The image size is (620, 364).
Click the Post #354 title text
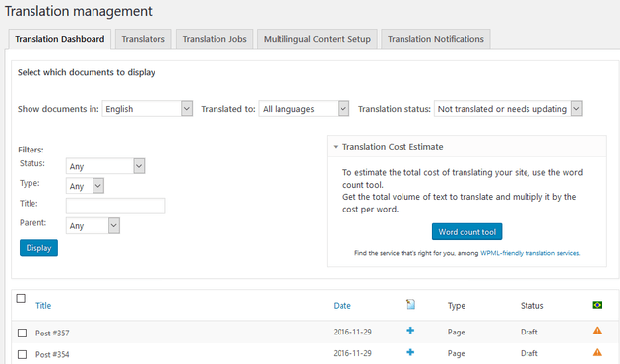point(52,354)
